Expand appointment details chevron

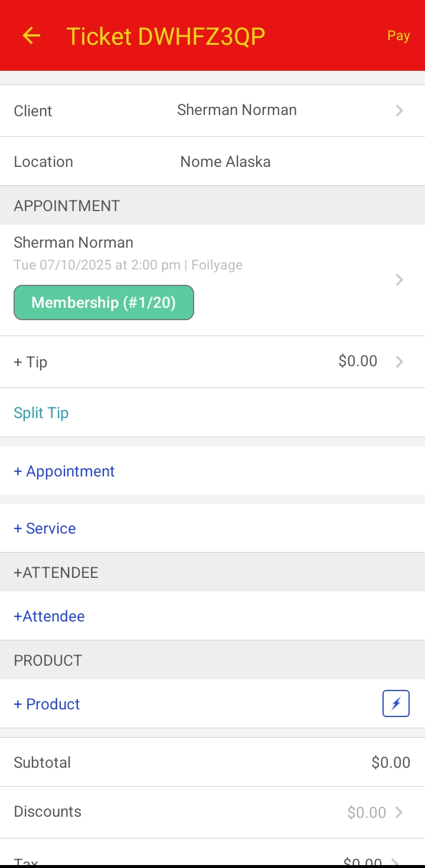(400, 280)
